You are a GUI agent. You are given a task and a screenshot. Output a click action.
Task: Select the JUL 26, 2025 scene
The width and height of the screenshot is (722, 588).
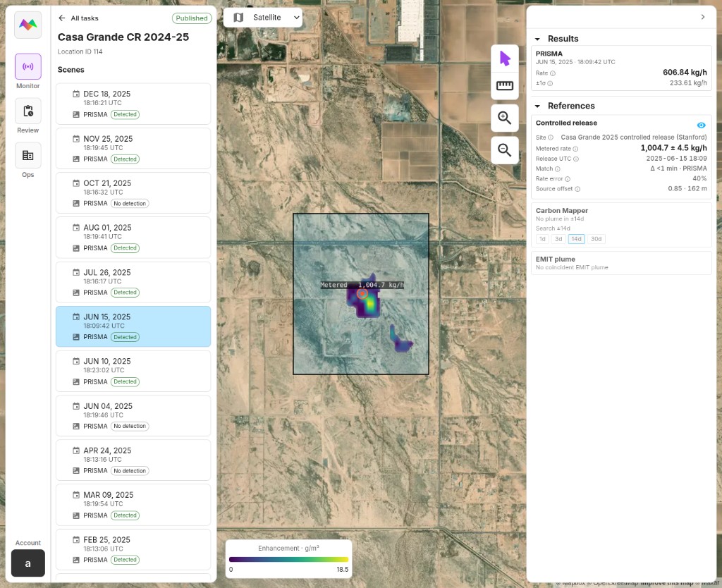133,282
